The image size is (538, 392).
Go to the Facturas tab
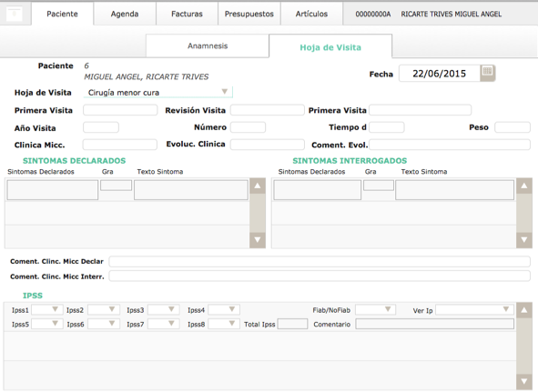(187, 14)
